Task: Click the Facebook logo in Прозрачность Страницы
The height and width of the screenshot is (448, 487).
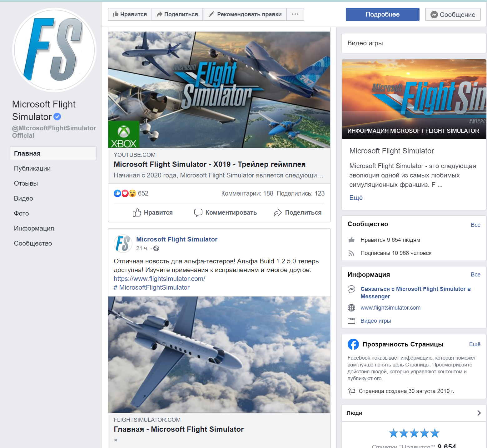Action: click(x=353, y=344)
